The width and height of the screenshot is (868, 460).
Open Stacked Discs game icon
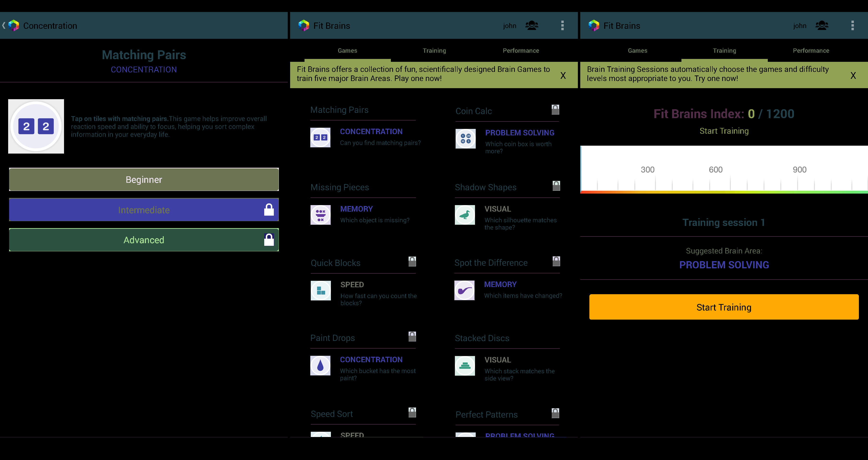[x=465, y=366]
